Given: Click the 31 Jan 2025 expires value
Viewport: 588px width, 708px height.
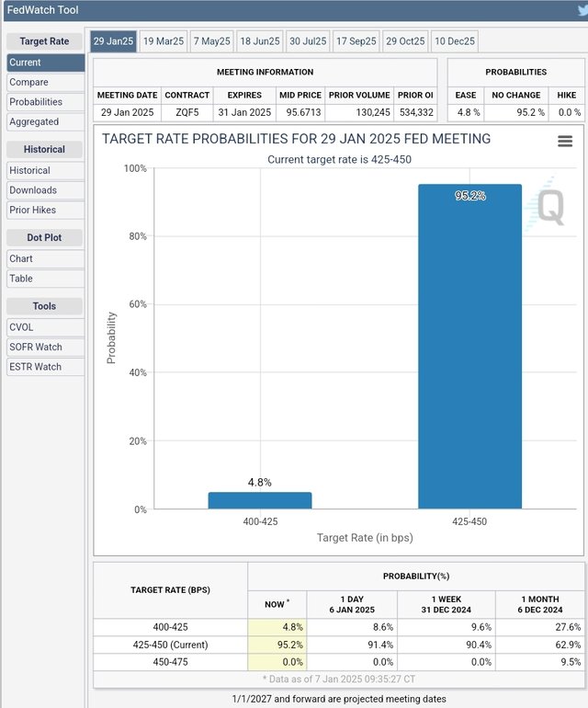Looking at the screenshot, I should point(244,112).
